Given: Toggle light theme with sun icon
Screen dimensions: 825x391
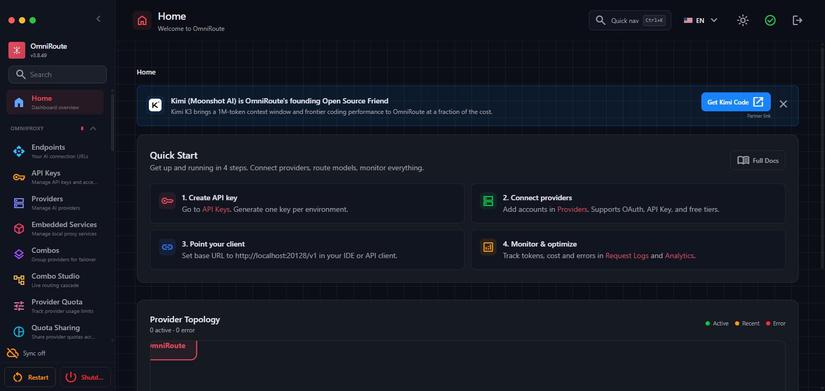Looking at the screenshot, I should tap(742, 21).
